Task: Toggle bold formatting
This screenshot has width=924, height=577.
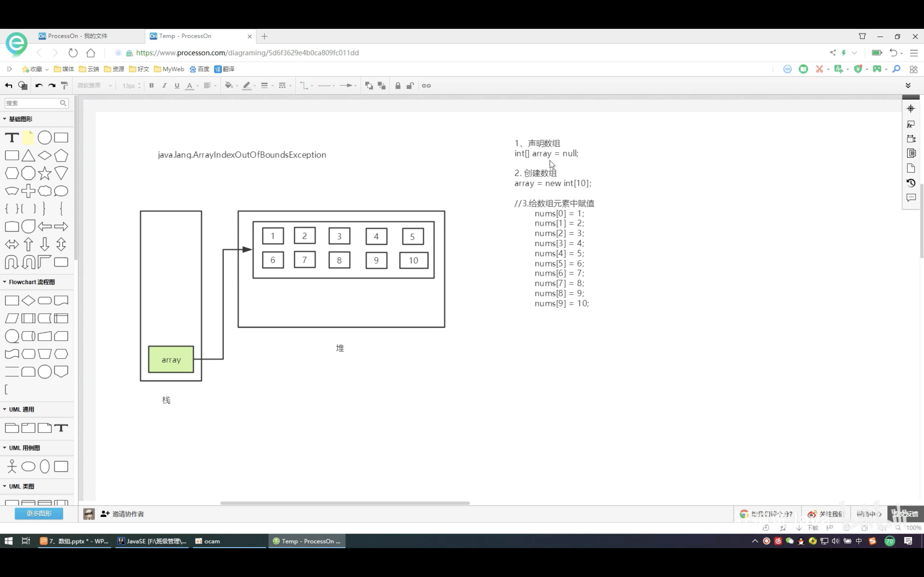Action: [151, 86]
